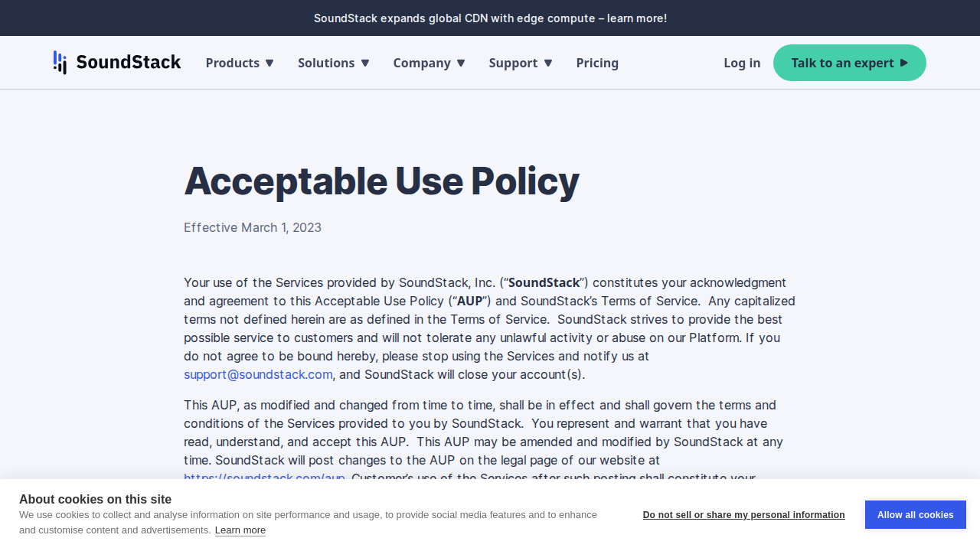This screenshot has height=551, width=980.
Task: Open the Learn more cookies link
Action: [240, 530]
